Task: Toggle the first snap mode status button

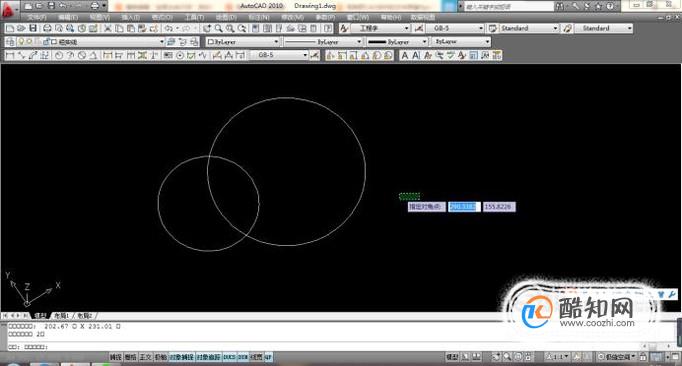Action: coord(115,357)
